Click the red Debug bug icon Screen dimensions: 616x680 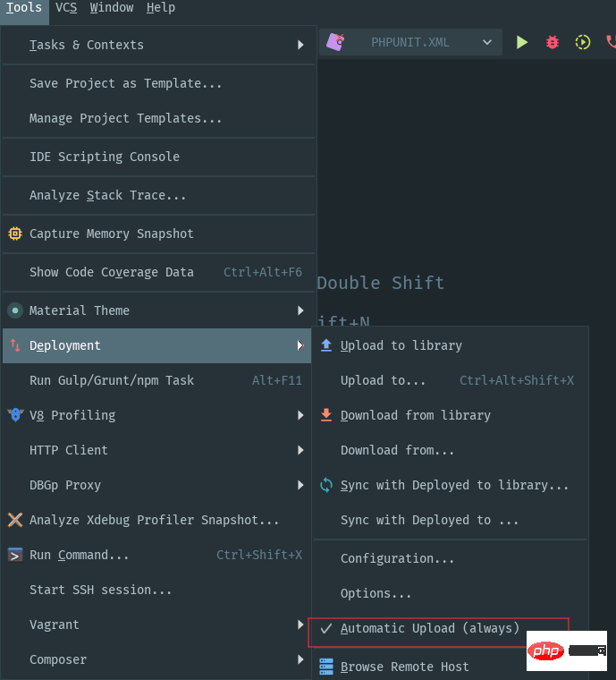tap(553, 43)
